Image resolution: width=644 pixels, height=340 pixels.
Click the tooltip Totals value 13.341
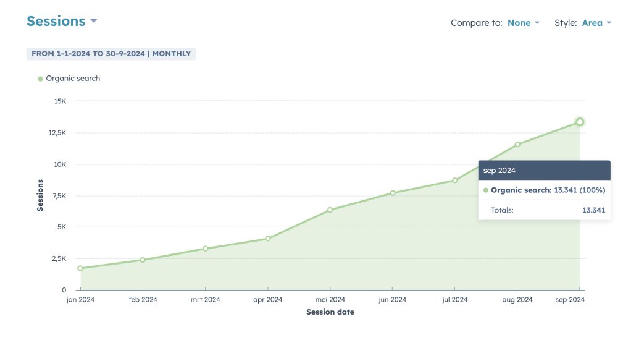(x=594, y=211)
